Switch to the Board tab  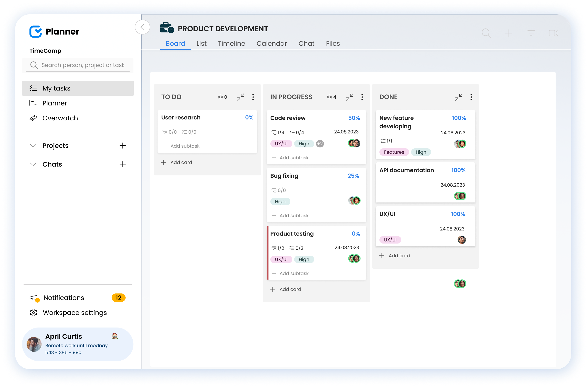coord(175,44)
